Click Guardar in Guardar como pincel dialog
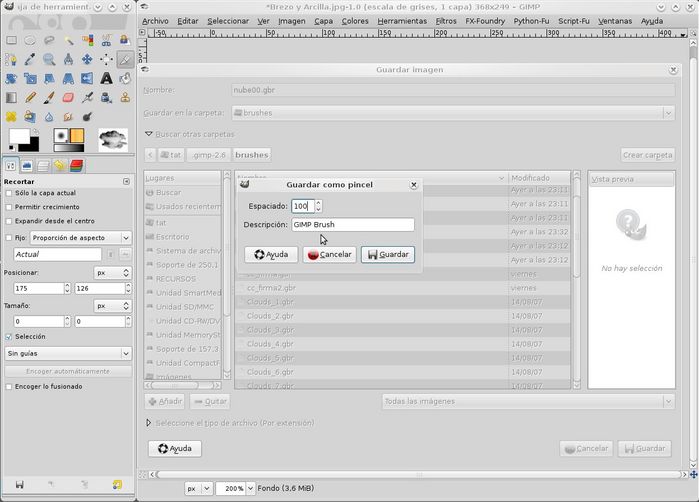 point(388,255)
